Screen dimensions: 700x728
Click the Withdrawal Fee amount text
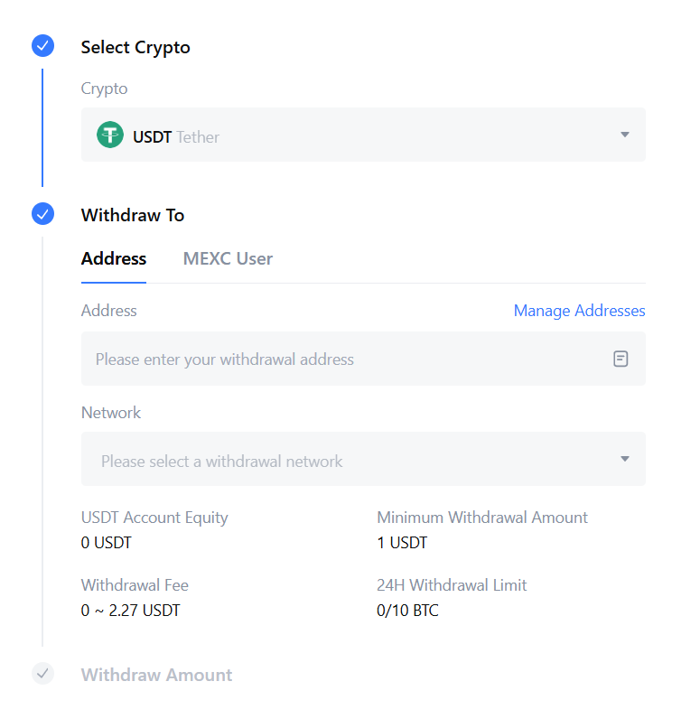click(x=129, y=610)
